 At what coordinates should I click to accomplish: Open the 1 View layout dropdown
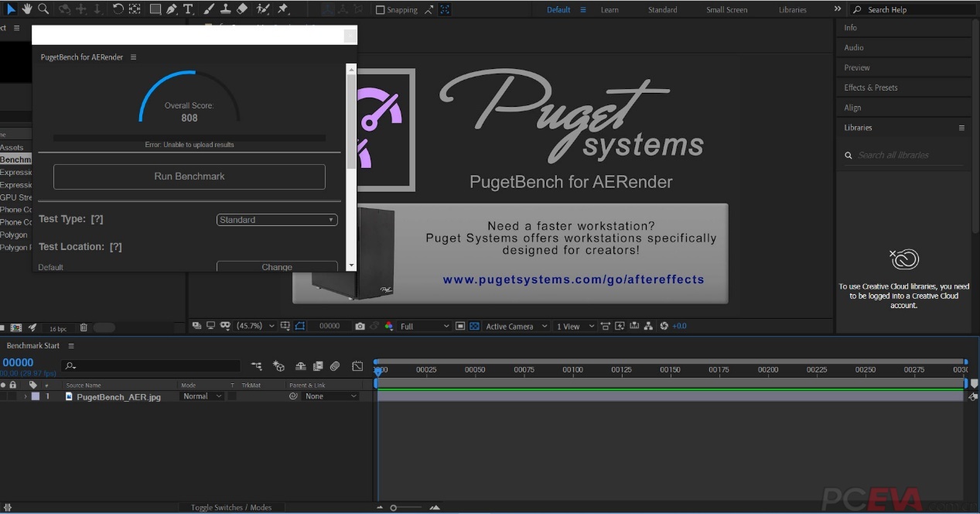tap(574, 327)
